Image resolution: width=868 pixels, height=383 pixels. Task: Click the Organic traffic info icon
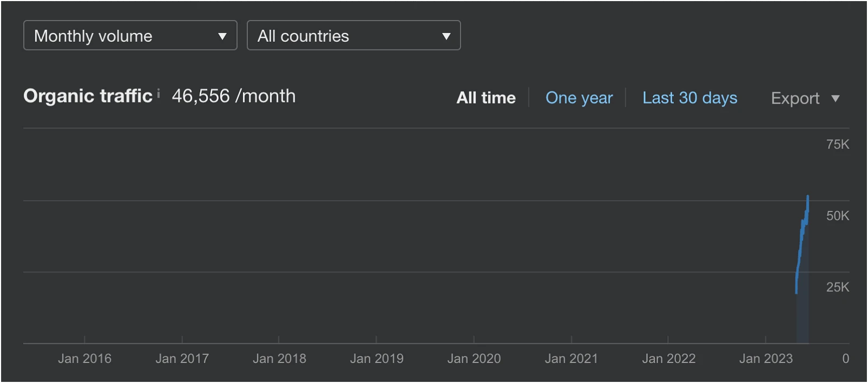158,93
